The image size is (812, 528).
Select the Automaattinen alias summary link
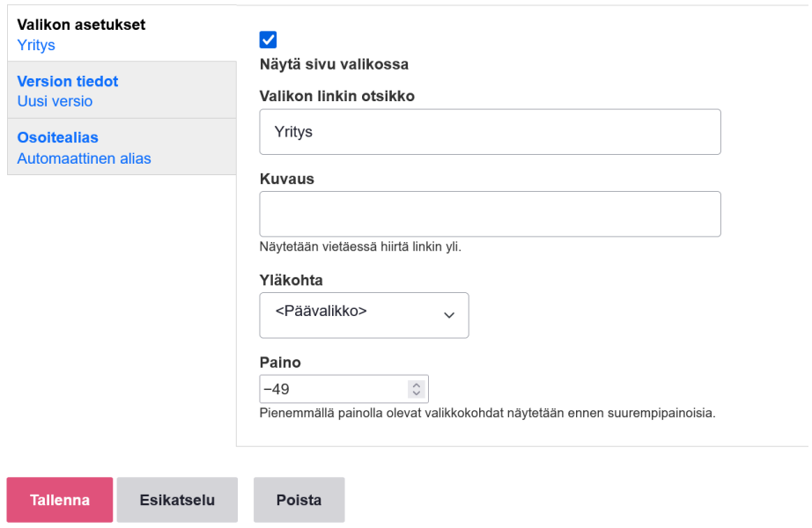84,158
